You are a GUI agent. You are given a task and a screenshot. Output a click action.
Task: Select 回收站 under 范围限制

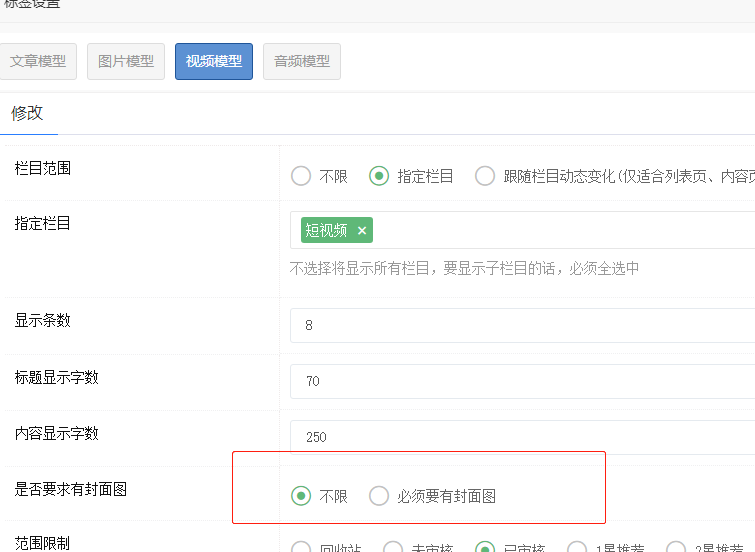pyautogui.click(x=301, y=548)
